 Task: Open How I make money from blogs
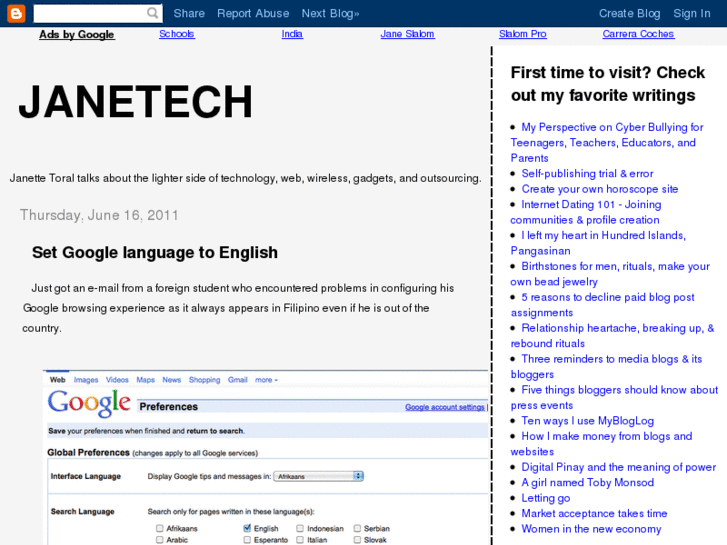[x=601, y=444]
